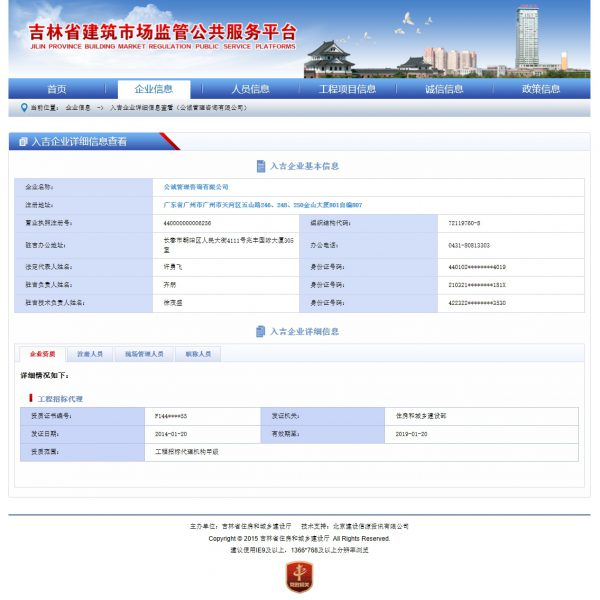
Task: Open 政策信息 in the nav bar
Action: [x=541, y=89]
